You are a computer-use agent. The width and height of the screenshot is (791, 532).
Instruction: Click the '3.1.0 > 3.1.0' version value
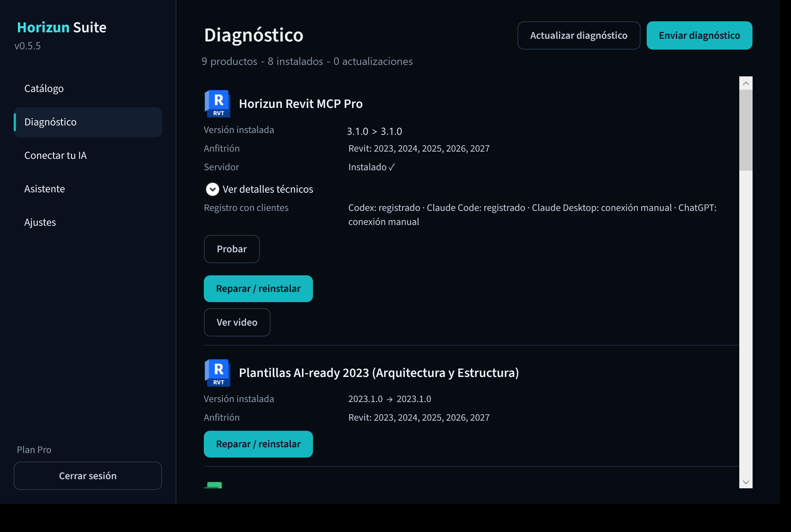[375, 131]
